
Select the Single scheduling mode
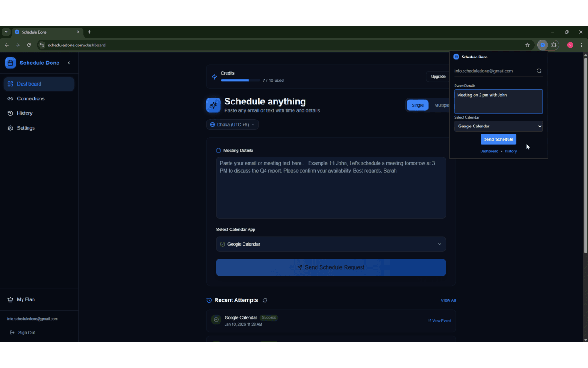(x=417, y=105)
